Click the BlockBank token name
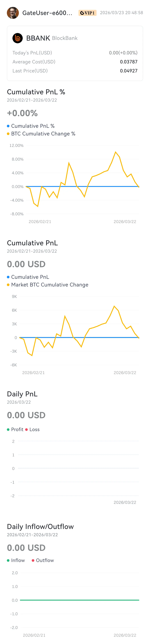The height and width of the screenshot is (644, 150). pos(65,38)
